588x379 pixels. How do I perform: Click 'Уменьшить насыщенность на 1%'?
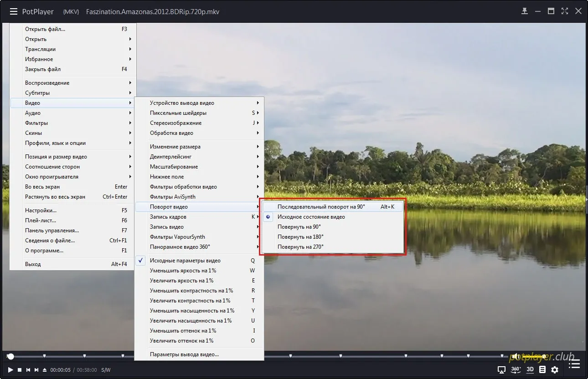click(x=199, y=311)
